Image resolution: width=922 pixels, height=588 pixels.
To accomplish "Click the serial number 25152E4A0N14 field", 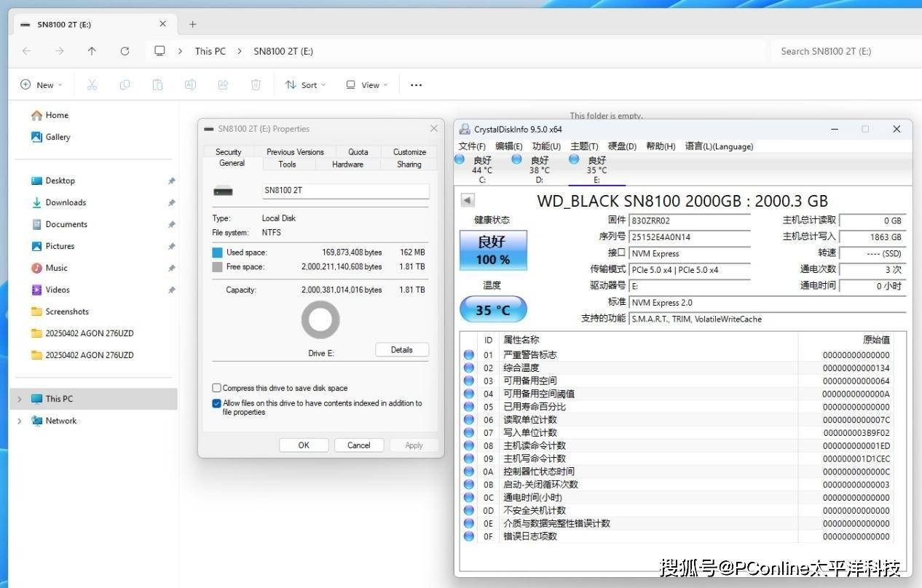I will [x=689, y=237].
